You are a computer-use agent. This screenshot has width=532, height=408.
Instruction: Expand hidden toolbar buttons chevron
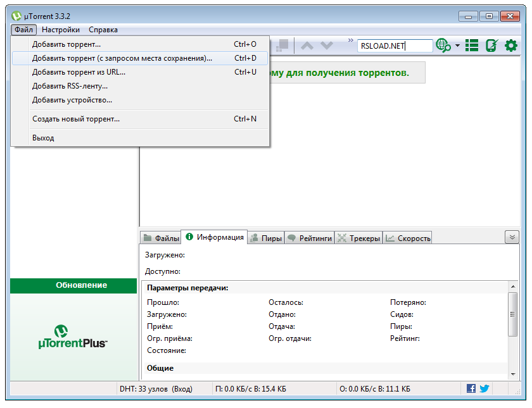coord(350,40)
